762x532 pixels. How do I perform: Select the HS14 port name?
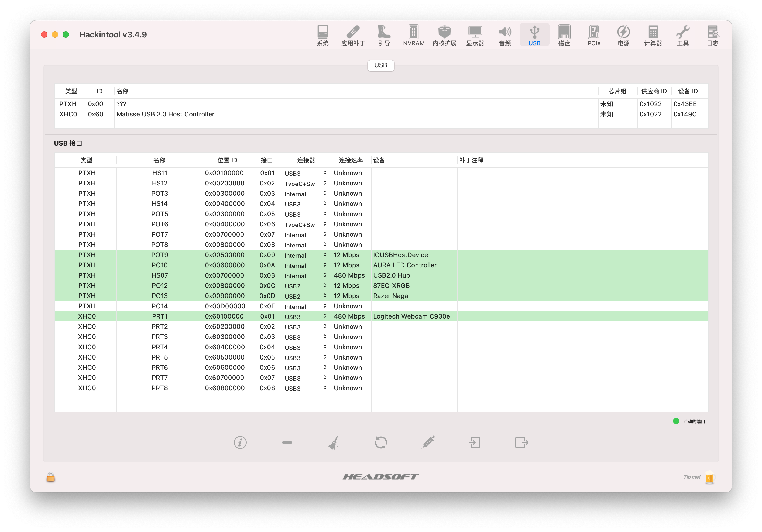coord(160,204)
